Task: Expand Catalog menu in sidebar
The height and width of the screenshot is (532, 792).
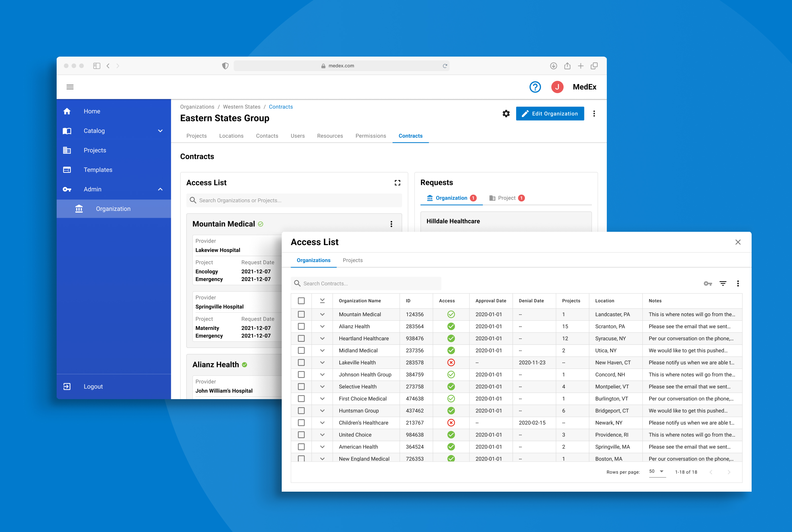Action: click(160, 131)
